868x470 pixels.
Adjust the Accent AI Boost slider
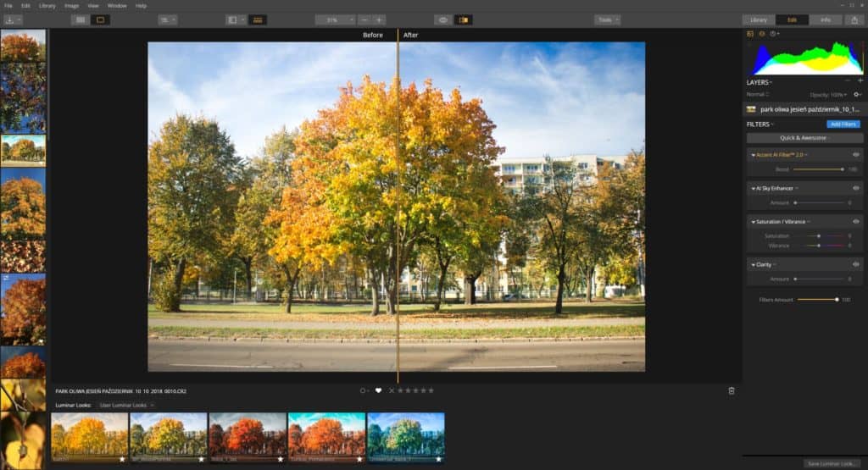click(x=818, y=169)
